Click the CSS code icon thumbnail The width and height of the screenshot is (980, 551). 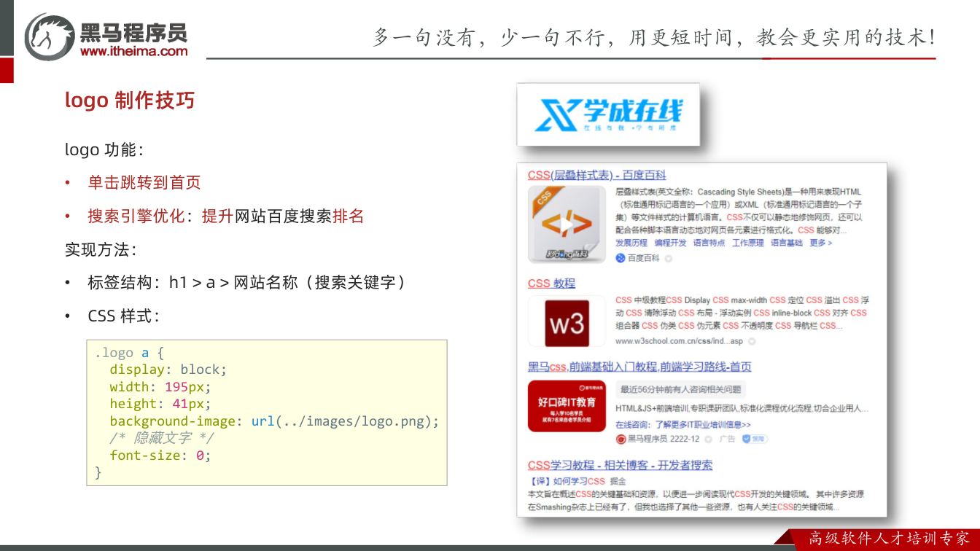point(567,224)
